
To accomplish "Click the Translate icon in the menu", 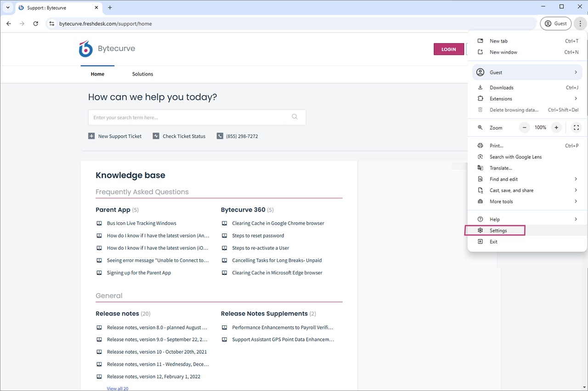I will point(481,168).
